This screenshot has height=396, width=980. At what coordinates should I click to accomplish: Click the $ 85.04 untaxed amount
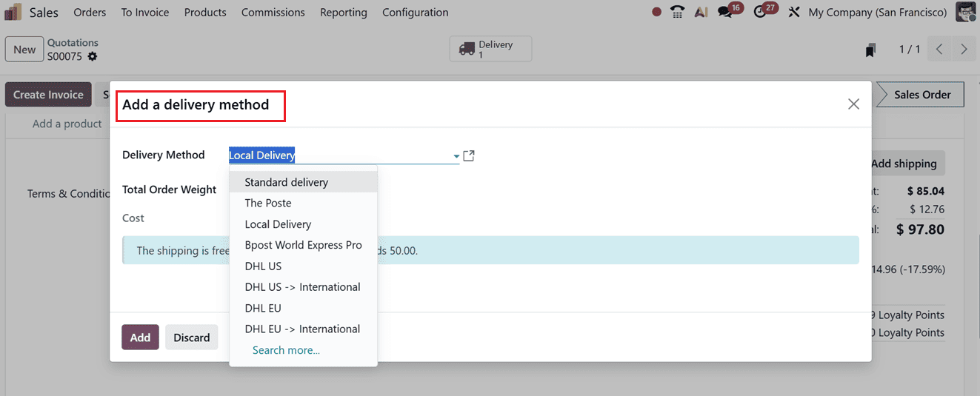click(925, 191)
